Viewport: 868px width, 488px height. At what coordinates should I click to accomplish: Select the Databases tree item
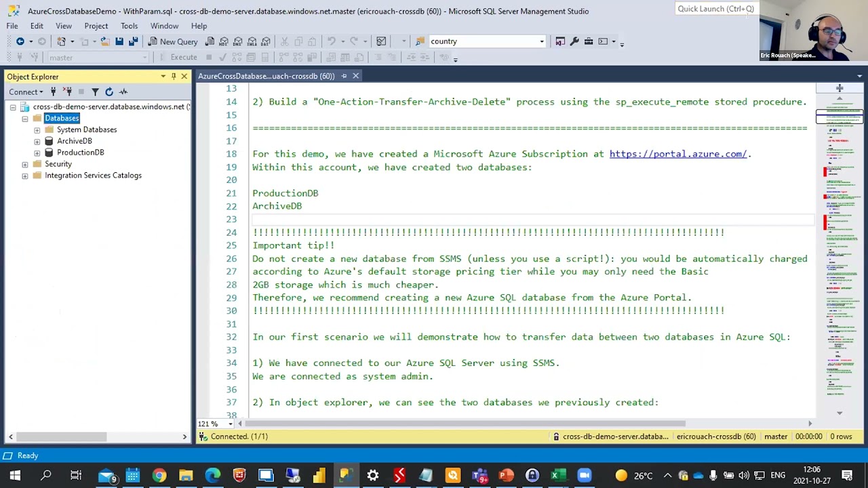point(62,118)
